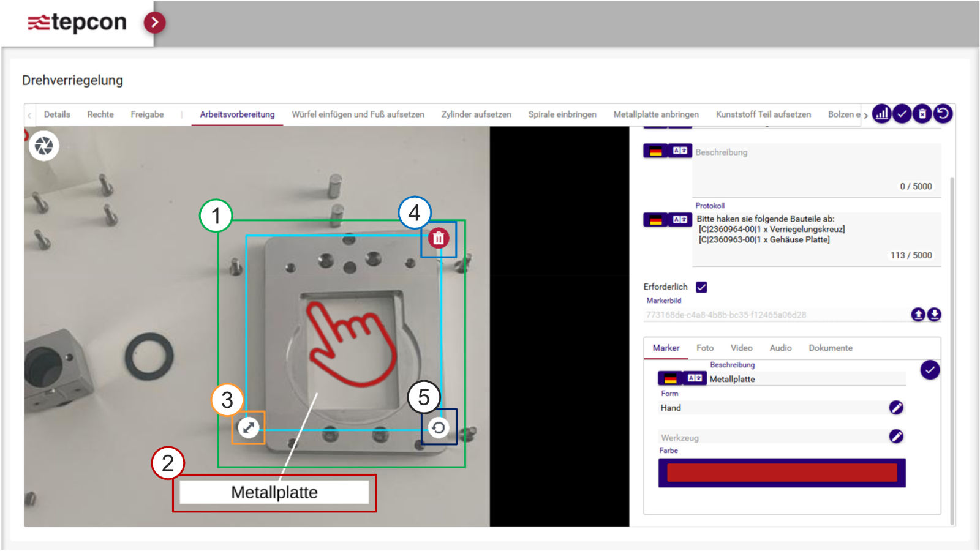980x551 pixels.
Task: Switch to the Foto tab
Action: click(704, 348)
